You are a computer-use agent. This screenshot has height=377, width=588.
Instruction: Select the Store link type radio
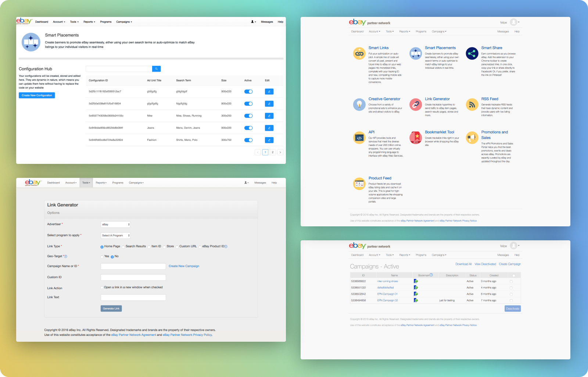[164, 247]
